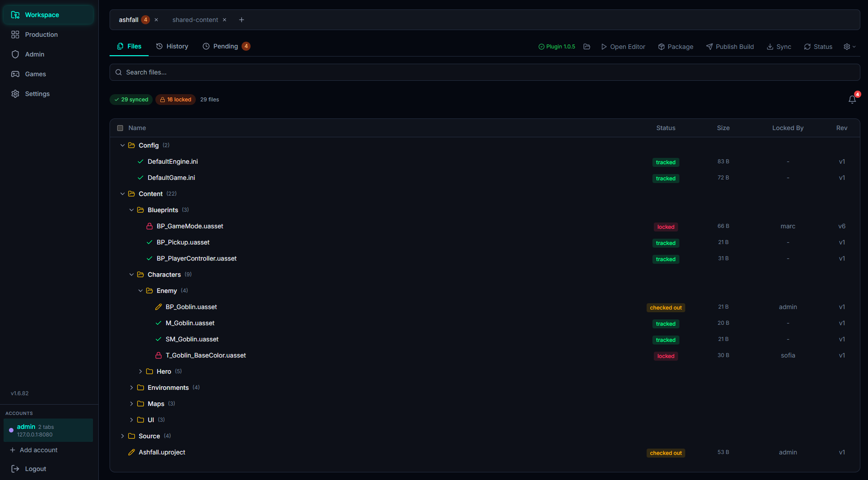Collapse the Content folder

(123, 194)
